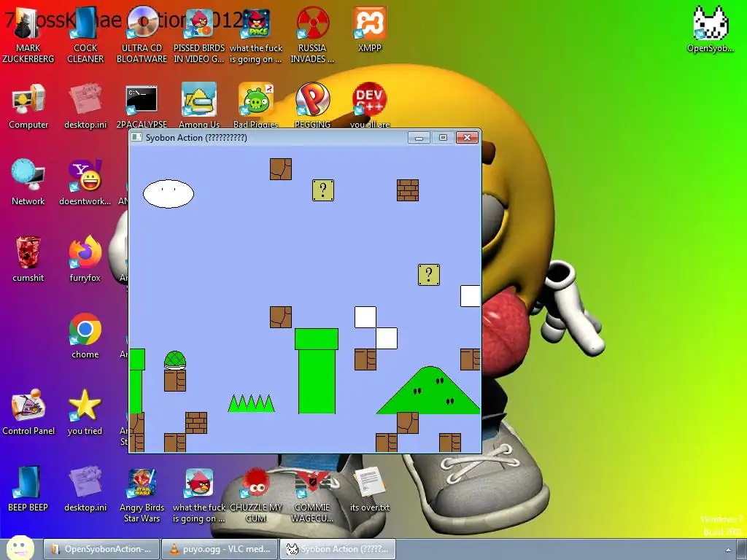
Task: Click the green pipe in the game
Action: coord(317,371)
